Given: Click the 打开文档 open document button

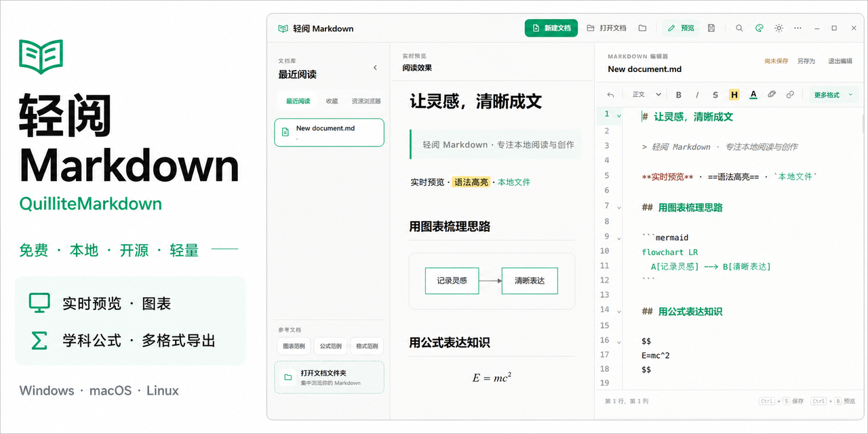Looking at the screenshot, I should click(606, 28).
